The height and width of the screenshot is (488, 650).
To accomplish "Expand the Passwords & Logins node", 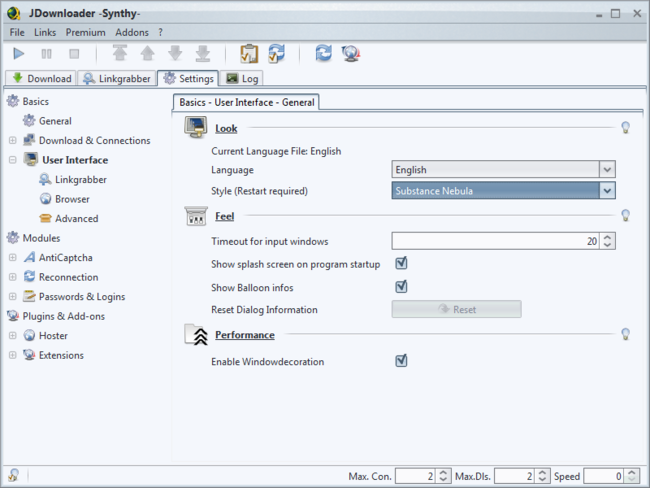I will point(12,296).
